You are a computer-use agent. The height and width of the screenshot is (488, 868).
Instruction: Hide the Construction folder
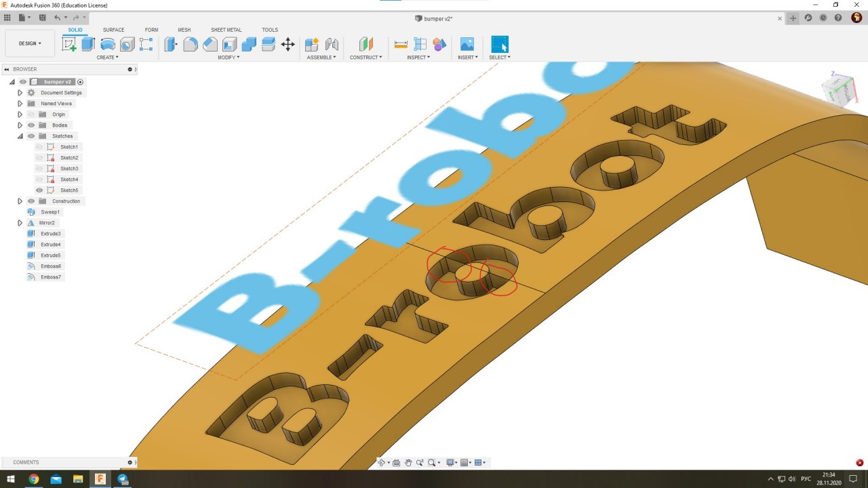tap(31, 201)
